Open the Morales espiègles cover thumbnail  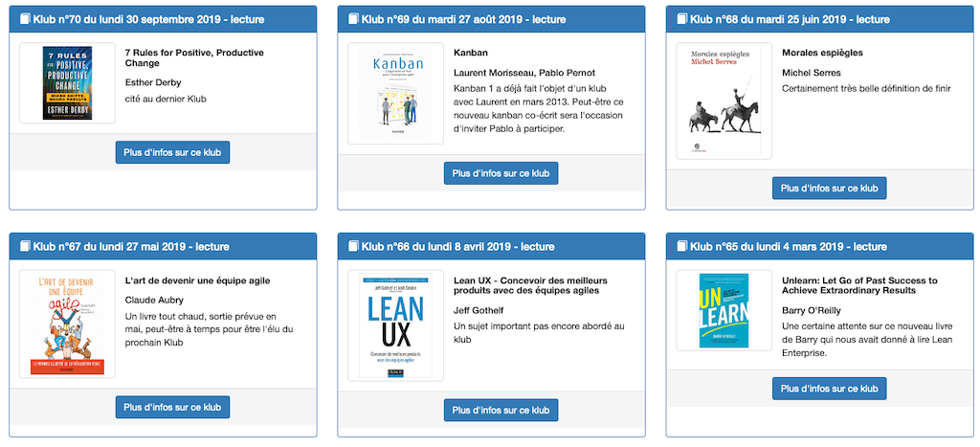point(725,101)
